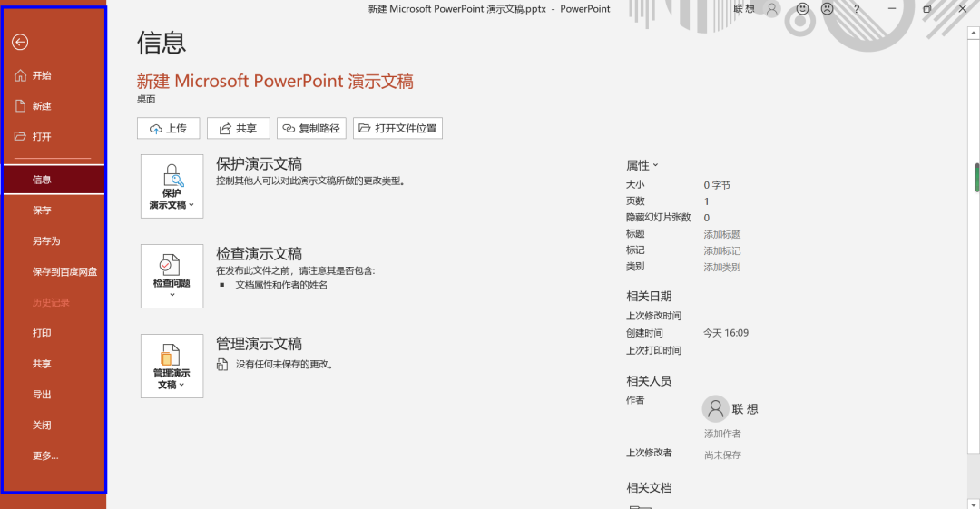Open Help with the question mark icon

[x=857, y=9]
